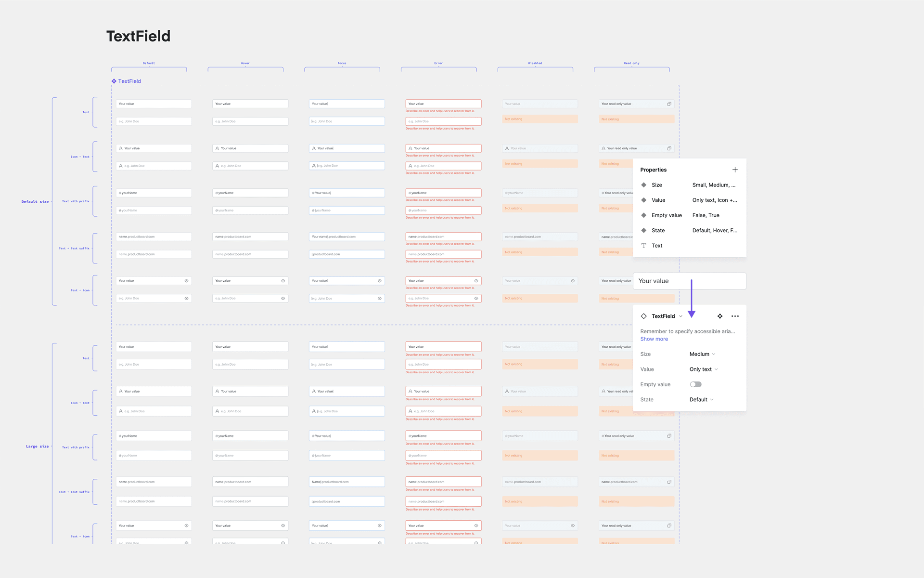Image resolution: width=924 pixels, height=578 pixels.
Task: Open the Size dropdown set to Medium
Action: (702, 354)
